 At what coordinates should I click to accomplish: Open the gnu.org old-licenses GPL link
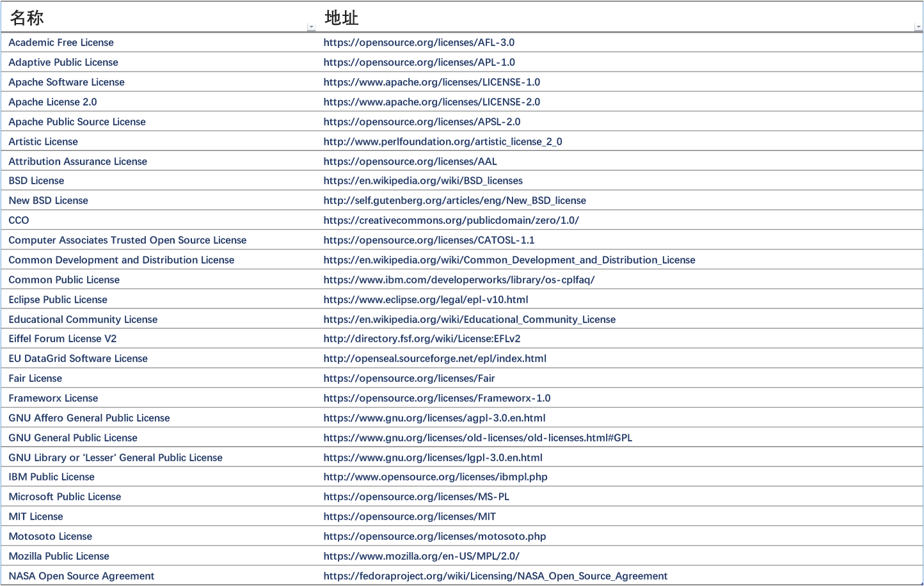(x=478, y=438)
